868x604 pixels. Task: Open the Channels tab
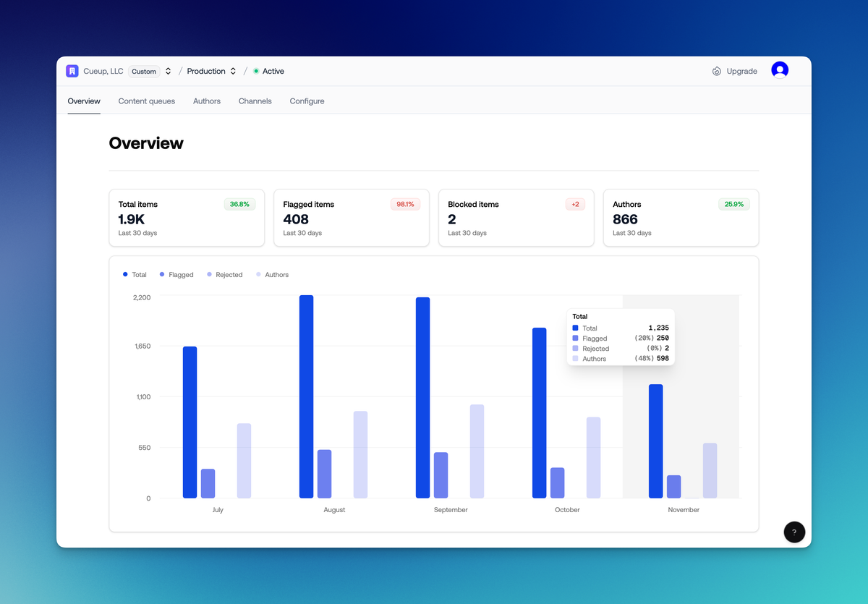255,101
